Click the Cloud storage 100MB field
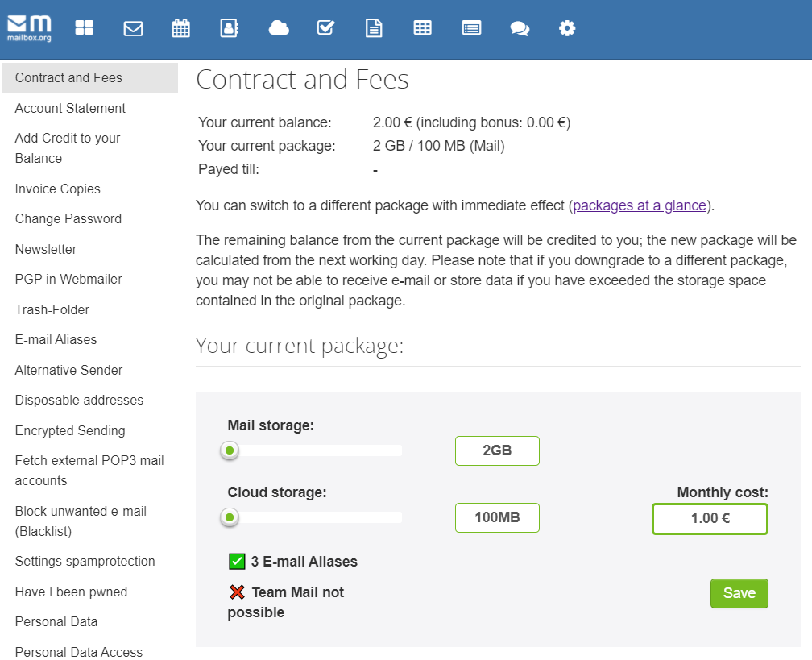 point(497,517)
